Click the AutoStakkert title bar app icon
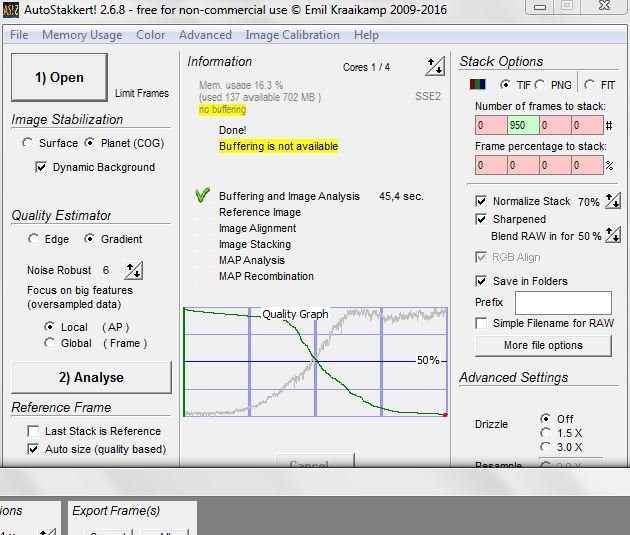 pyautogui.click(x=10, y=10)
